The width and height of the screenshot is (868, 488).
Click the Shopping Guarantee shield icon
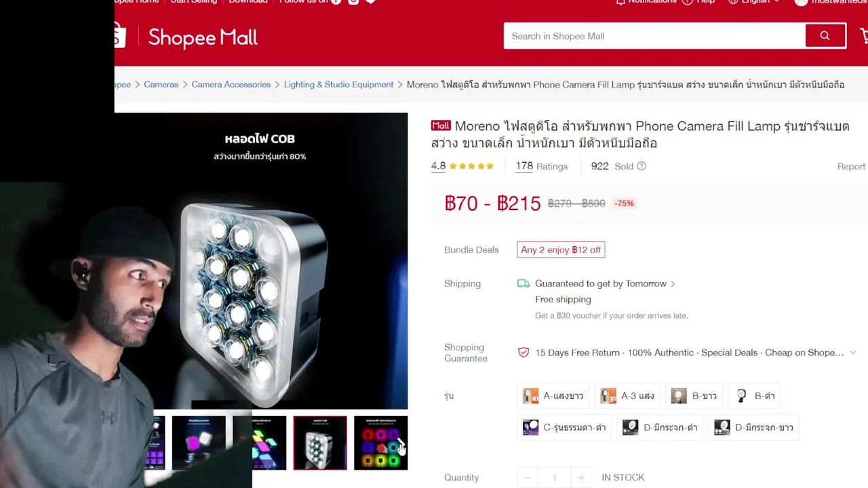point(523,352)
